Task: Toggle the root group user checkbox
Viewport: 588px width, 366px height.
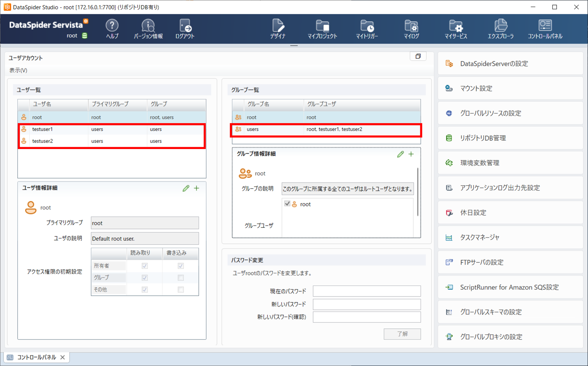Action: click(287, 204)
